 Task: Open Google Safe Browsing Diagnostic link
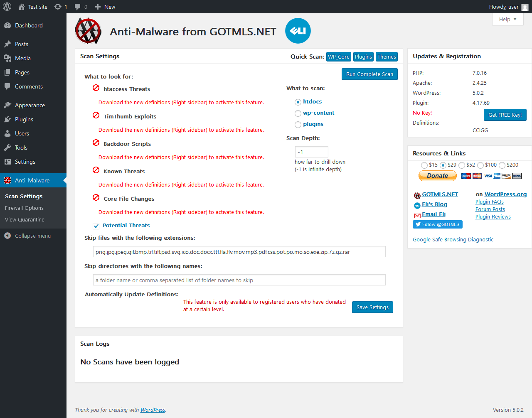(453, 240)
